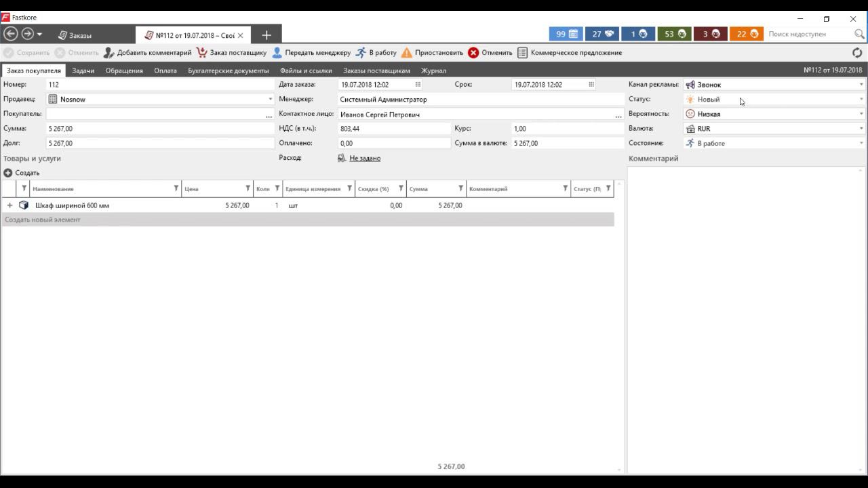The image size is (868, 488).
Task: Click the Шкаф row box item icon
Action: coord(24,205)
